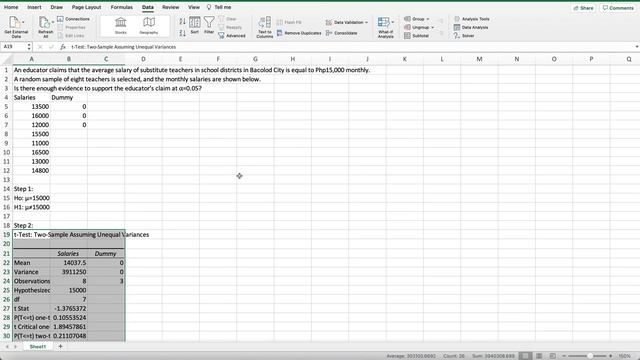Click Tell me search box
The height and width of the screenshot is (360, 640).
(x=219, y=7)
